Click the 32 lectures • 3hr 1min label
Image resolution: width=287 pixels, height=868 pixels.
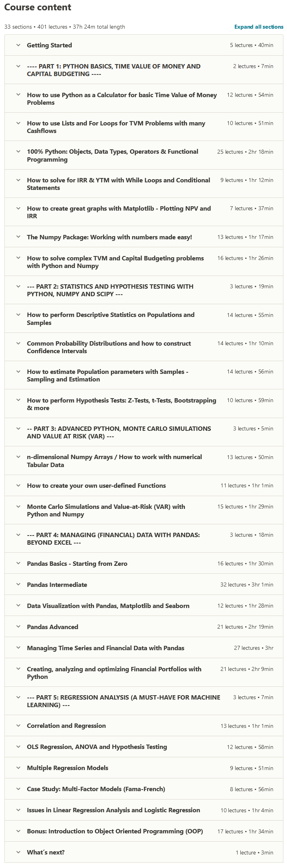click(247, 585)
